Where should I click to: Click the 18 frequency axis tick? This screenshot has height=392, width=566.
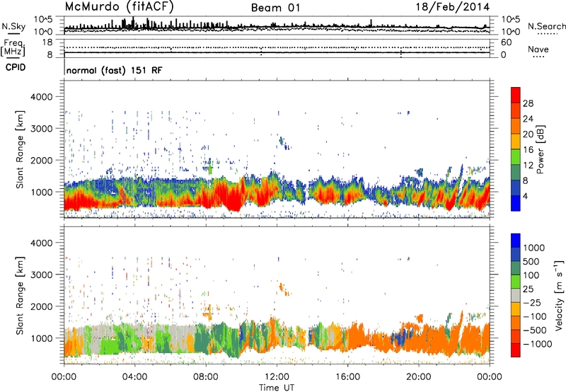point(47,42)
